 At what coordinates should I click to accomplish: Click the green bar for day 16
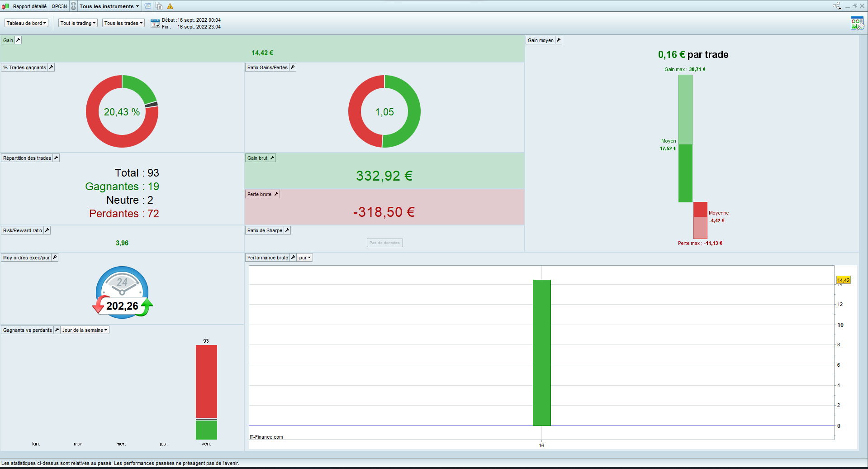541,353
